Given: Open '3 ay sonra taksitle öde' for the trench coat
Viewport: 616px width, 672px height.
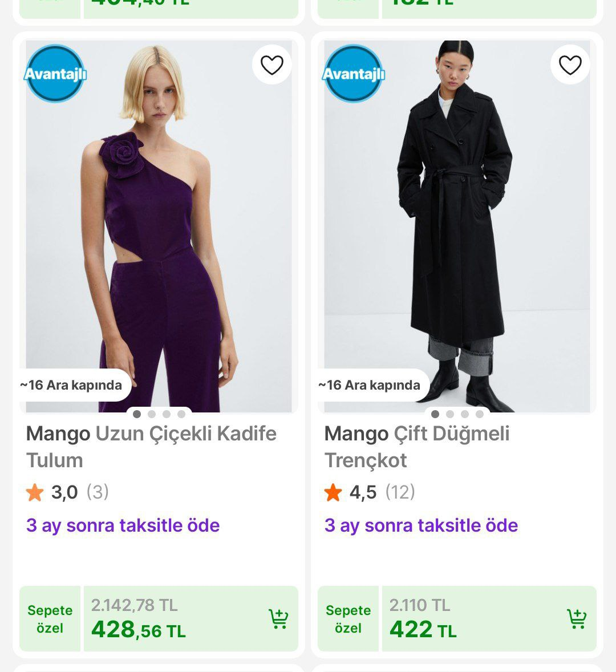Looking at the screenshot, I should (x=421, y=525).
